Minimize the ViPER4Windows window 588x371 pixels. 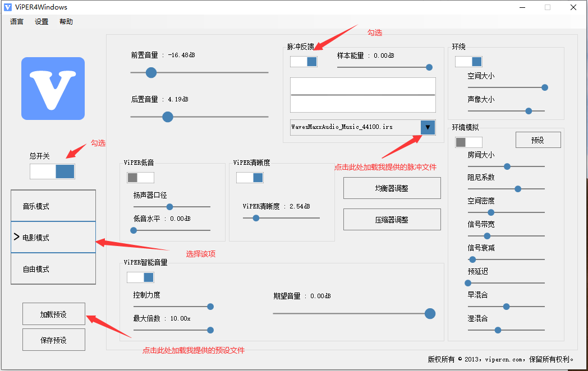pyautogui.click(x=522, y=7)
